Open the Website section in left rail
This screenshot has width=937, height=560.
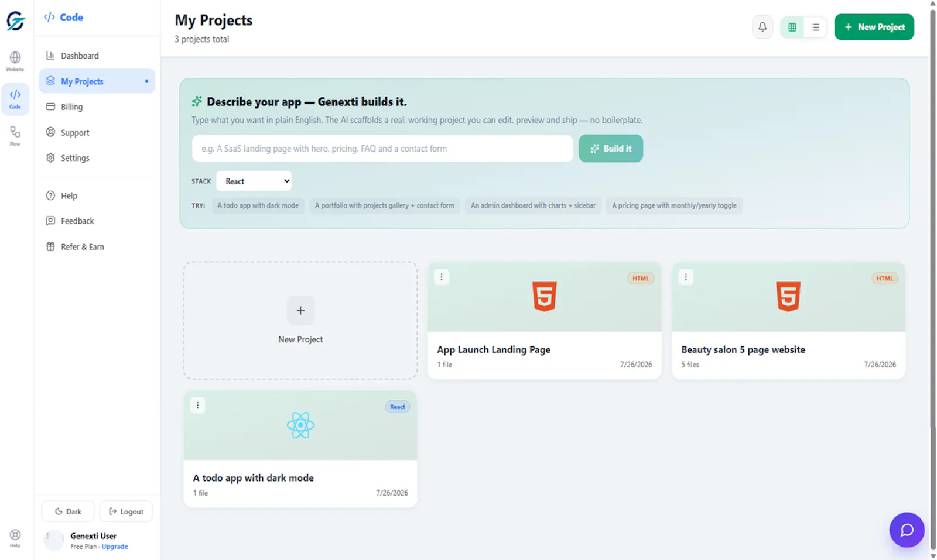click(x=15, y=61)
